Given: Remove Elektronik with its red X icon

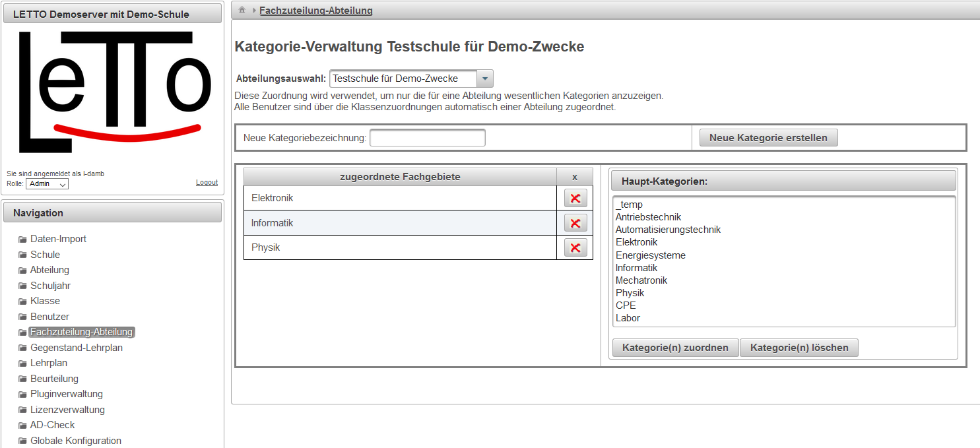Looking at the screenshot, I should [575, 198].
